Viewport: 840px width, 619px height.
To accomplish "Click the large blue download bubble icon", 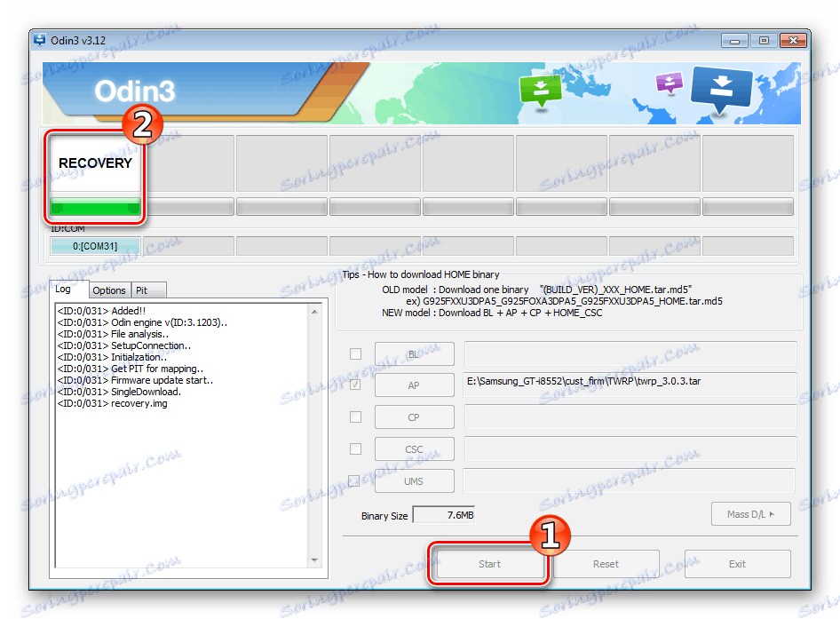I will pos(721,90).
